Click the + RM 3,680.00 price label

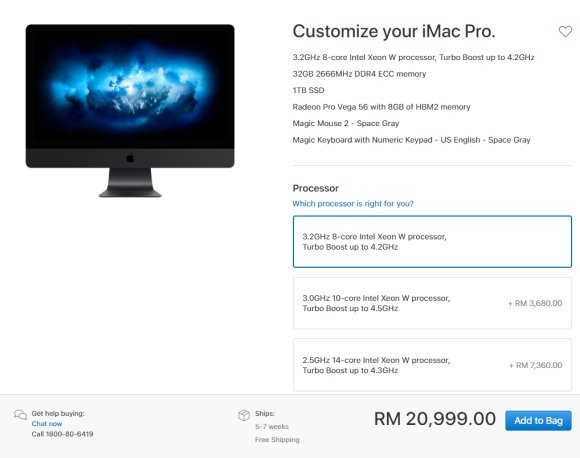pyautogui.click(x=535, y=303)
